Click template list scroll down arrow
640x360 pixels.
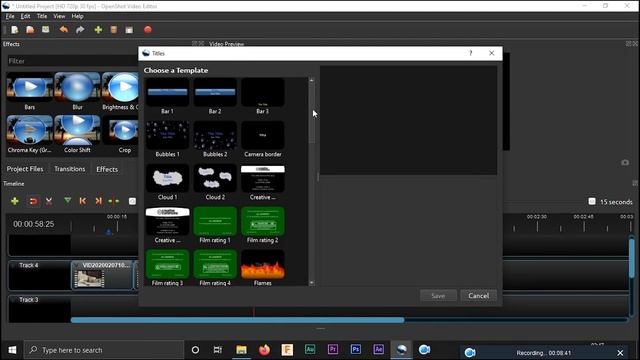312,282
